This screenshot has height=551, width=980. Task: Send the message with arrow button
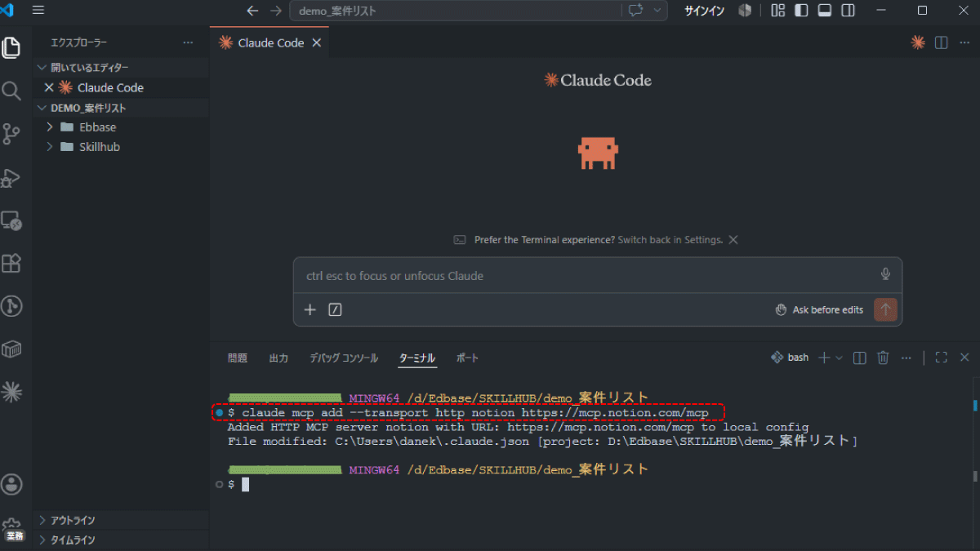click(885, 309)
